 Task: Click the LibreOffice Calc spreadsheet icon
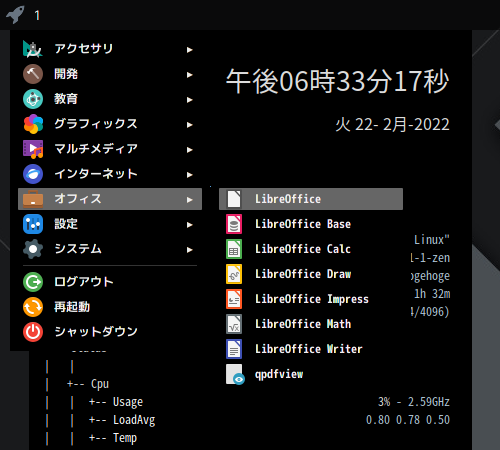pyautogui.click(x=234, y=249)
